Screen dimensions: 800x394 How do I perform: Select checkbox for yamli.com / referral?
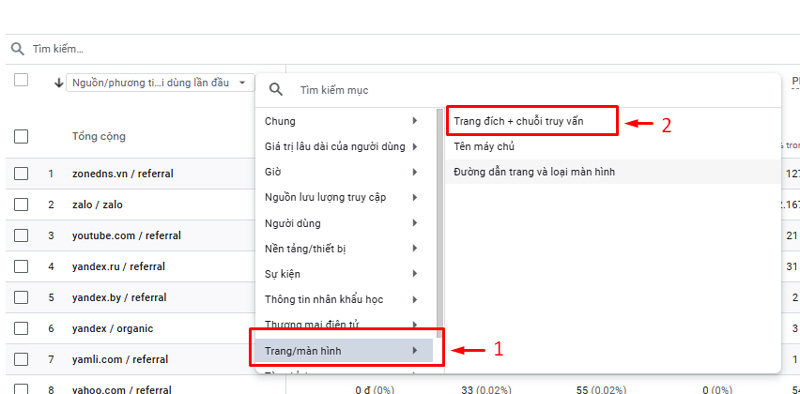pyautogui.click(x=21, y=359)
